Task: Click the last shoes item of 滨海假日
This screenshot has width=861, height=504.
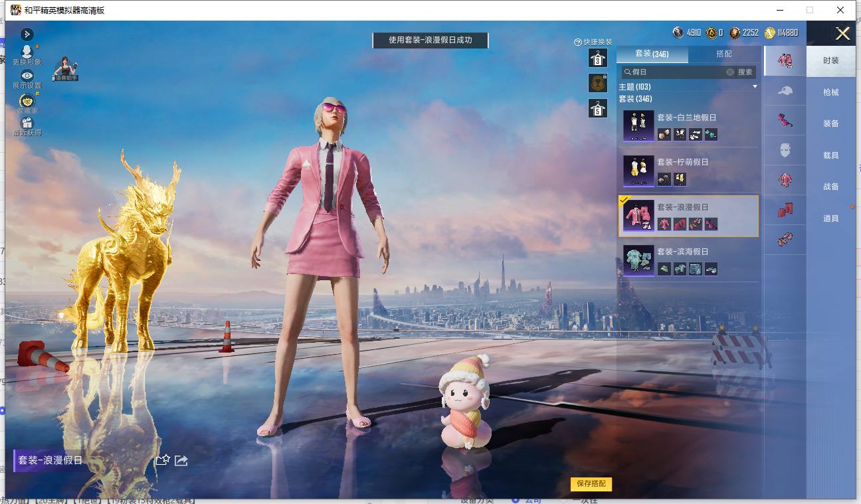Action: (x=711, y=269)
